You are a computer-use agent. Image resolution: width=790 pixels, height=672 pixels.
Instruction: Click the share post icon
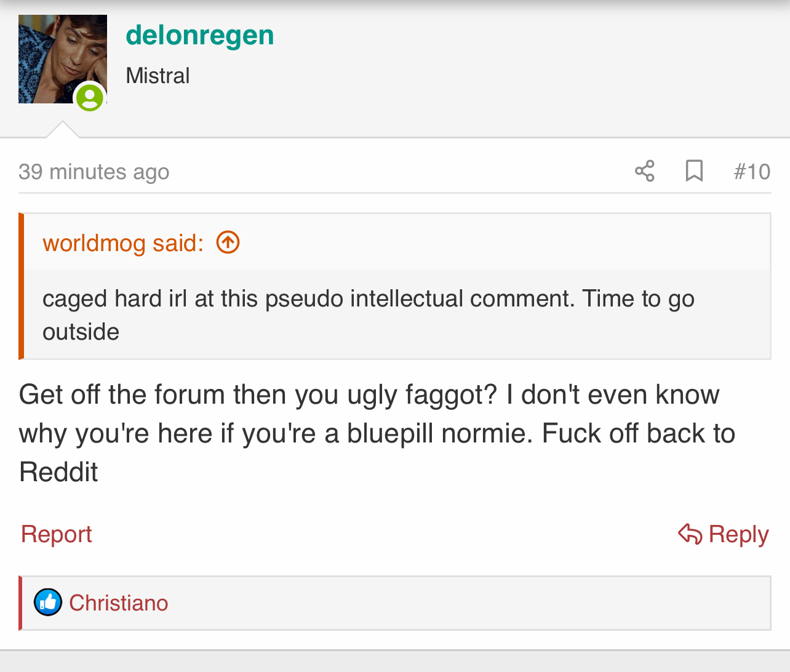click(645, 171)
